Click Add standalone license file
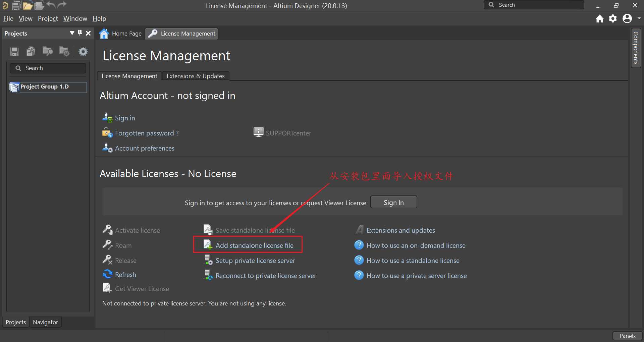 [x=255, y=245]
